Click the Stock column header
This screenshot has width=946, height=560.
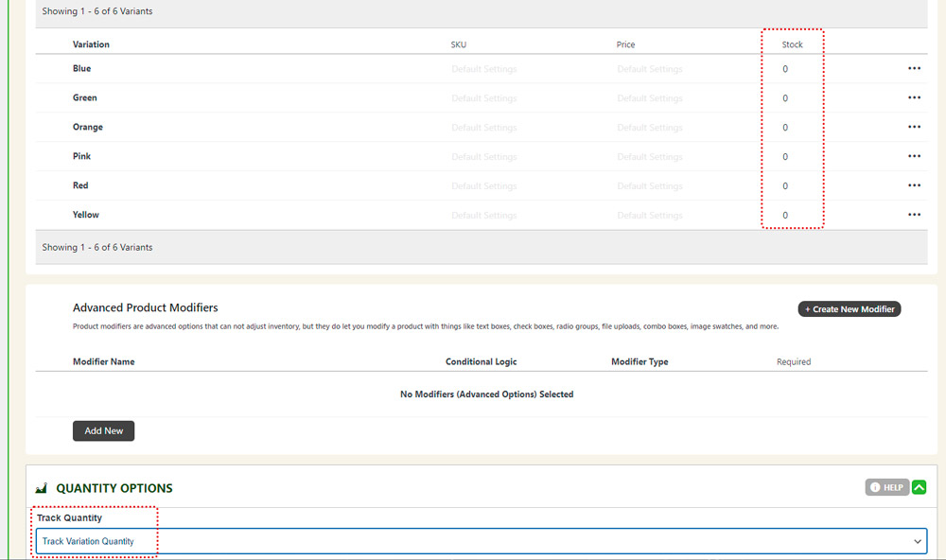792,44
